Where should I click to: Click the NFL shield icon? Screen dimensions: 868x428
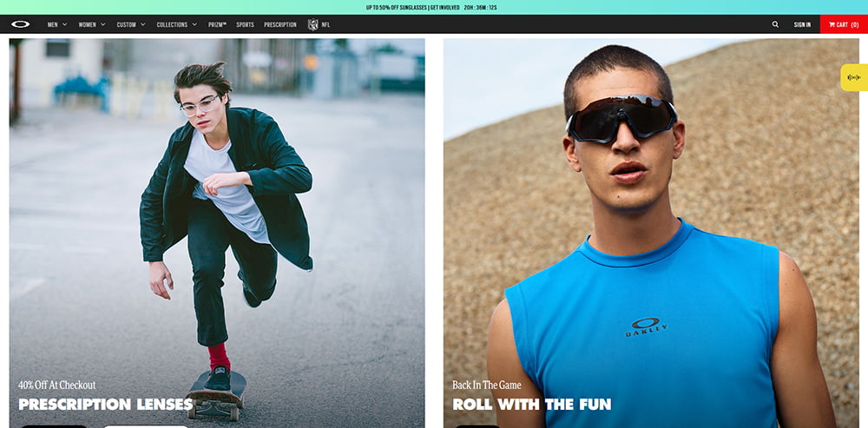point(313,24)
